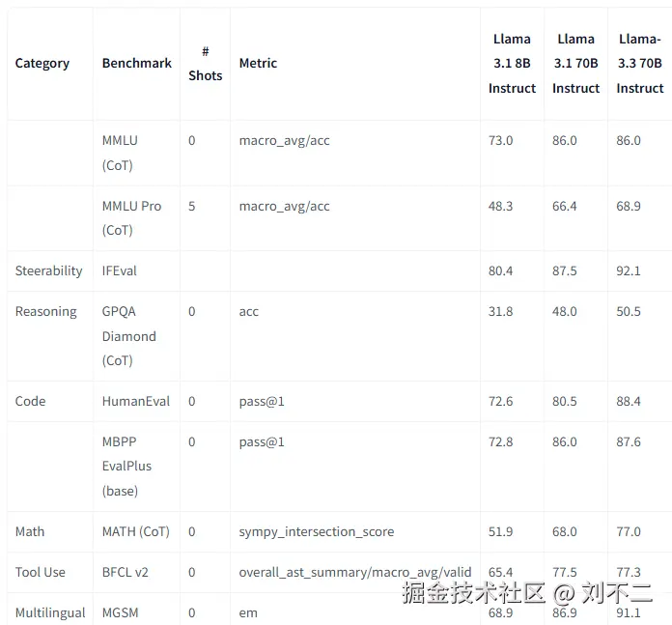This screenshot has height=625, width=672.
Task: Select the "Llama 3.1 70B Instruct" header
Action: click(x=575, y=64)
